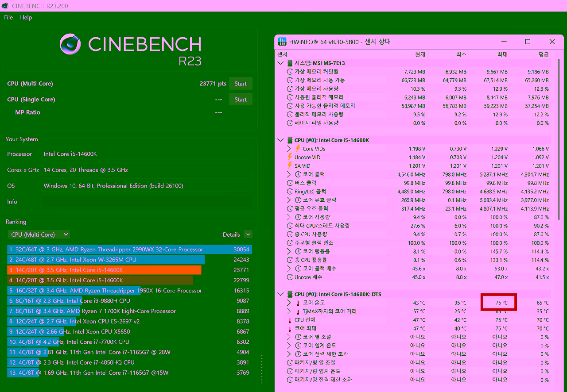Select ranking row Threadripper 2990WX 32-Core

pyautogui.click(x=129, y=250)
